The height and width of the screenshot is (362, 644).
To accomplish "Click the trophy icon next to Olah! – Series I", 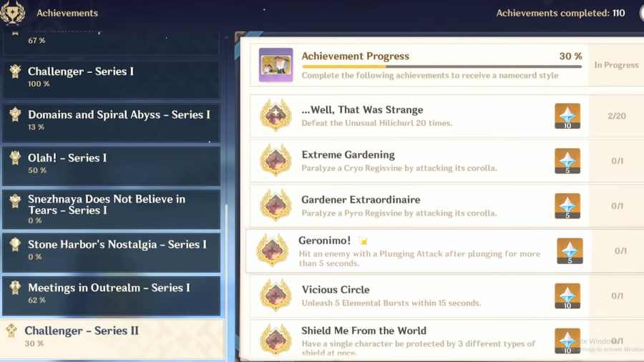I will 15,157.
